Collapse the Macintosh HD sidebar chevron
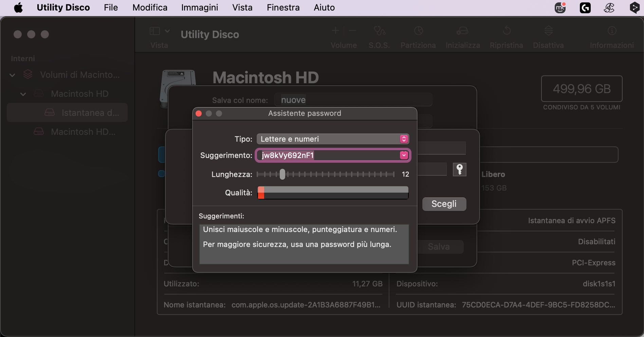This screenshot has height=337, width=644. pos(23,94)
